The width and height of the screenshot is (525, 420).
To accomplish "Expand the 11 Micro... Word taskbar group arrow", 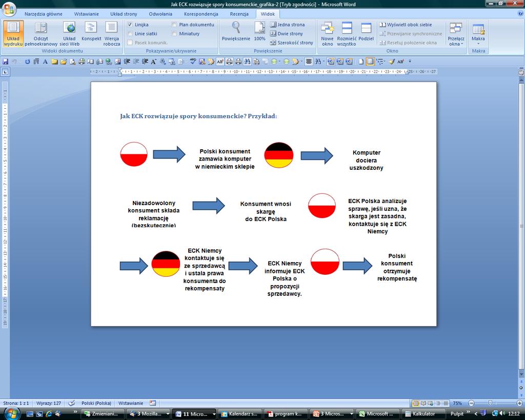I will click(214, 414).
